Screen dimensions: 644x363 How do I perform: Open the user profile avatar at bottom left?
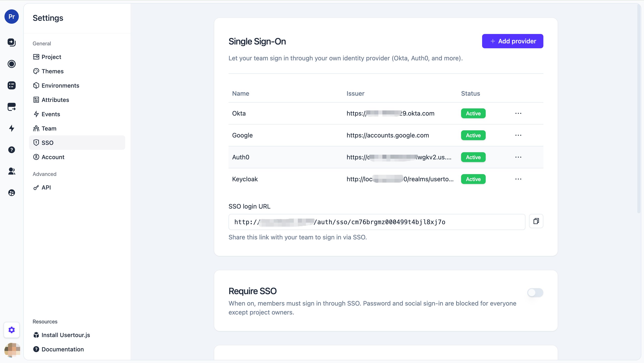[x=12, y=350]
